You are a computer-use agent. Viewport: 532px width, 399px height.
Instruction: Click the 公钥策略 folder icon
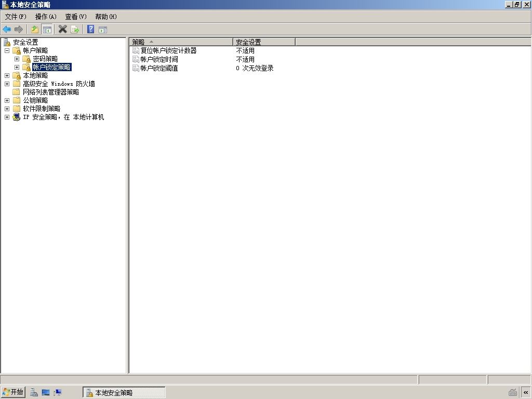click(16, 100)
